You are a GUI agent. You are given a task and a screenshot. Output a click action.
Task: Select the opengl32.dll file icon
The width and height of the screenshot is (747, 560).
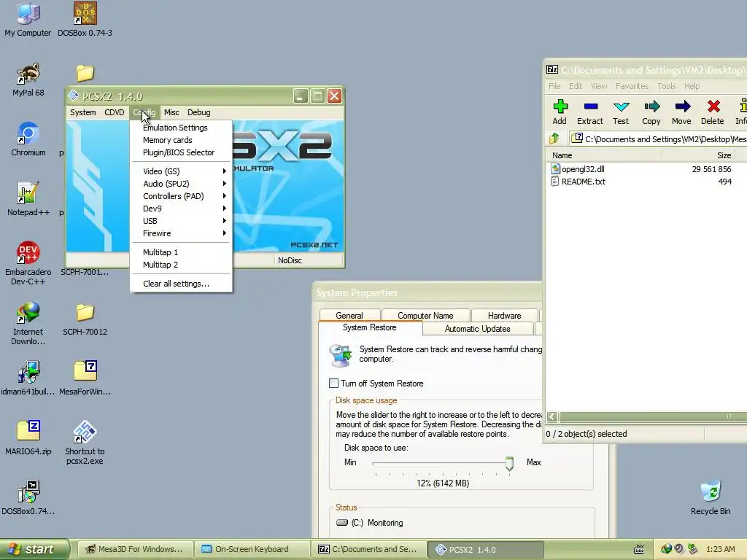(555, 168)
